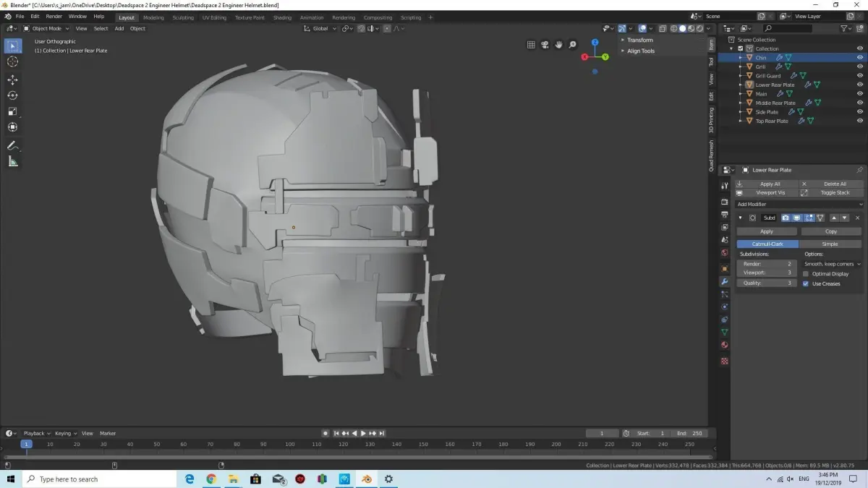Click the Apply All button
The width and height of the screenshot is (868, 488).
point(770,184)
